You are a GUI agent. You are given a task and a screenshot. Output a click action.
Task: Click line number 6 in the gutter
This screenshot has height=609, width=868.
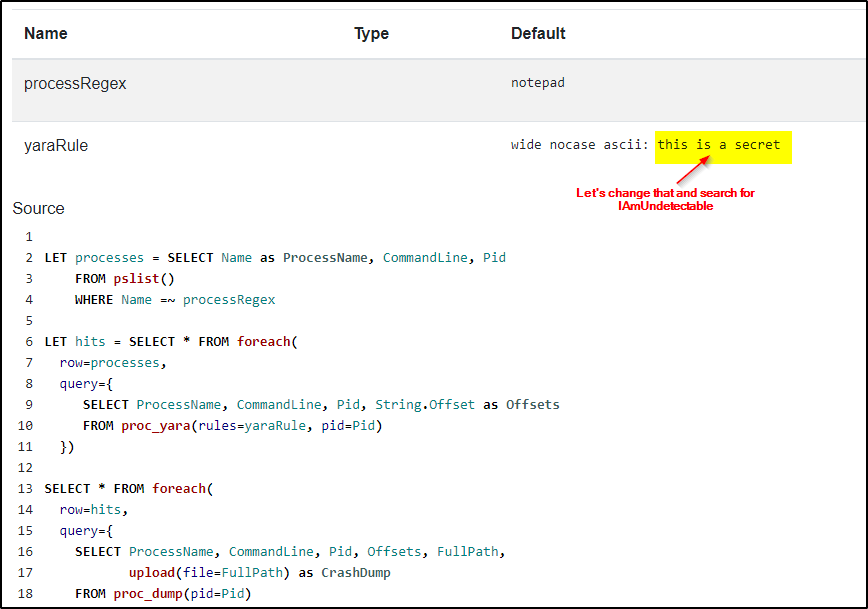click(x=29, y=342)
